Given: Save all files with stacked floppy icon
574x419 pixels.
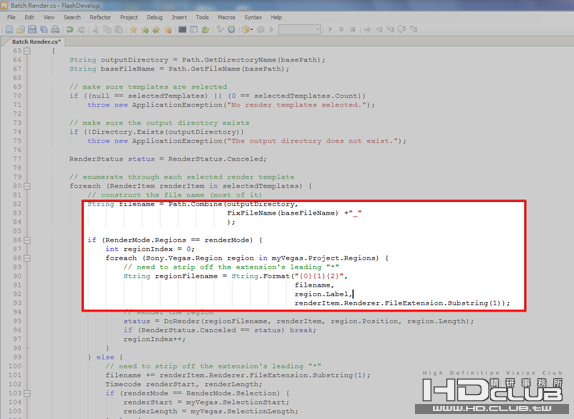Looking at the screenshot, I should pos(44,29).
